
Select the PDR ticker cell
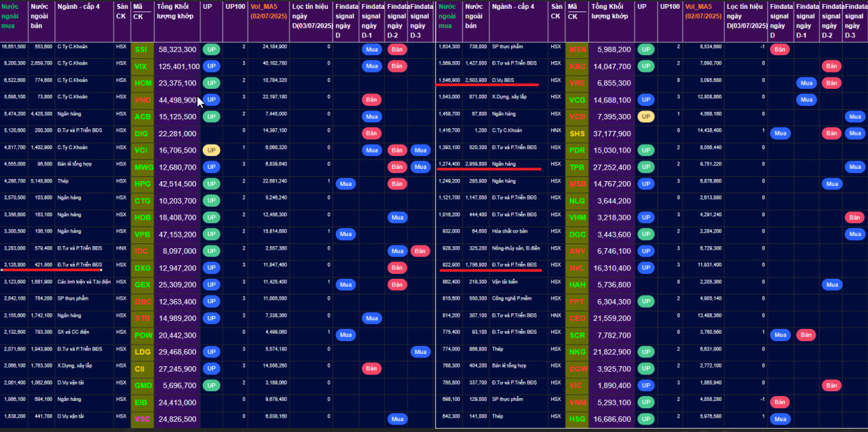coord(577,150)
